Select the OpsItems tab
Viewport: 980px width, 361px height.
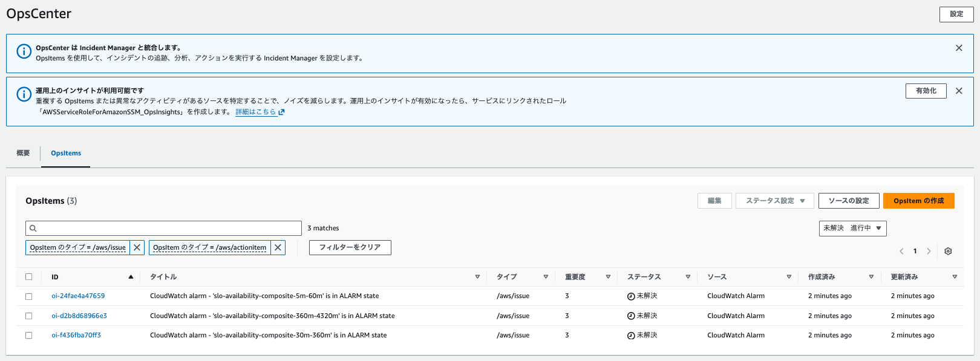coord(66,153)
